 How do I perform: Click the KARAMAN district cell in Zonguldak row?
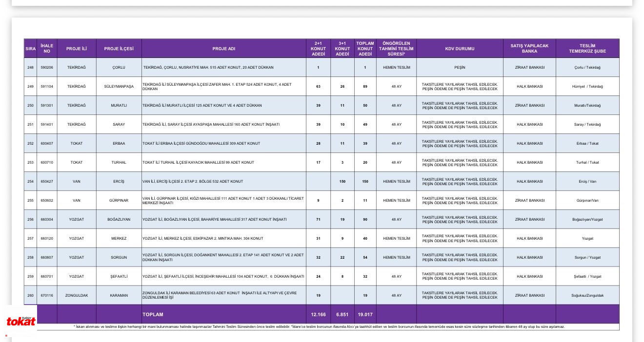119,295
